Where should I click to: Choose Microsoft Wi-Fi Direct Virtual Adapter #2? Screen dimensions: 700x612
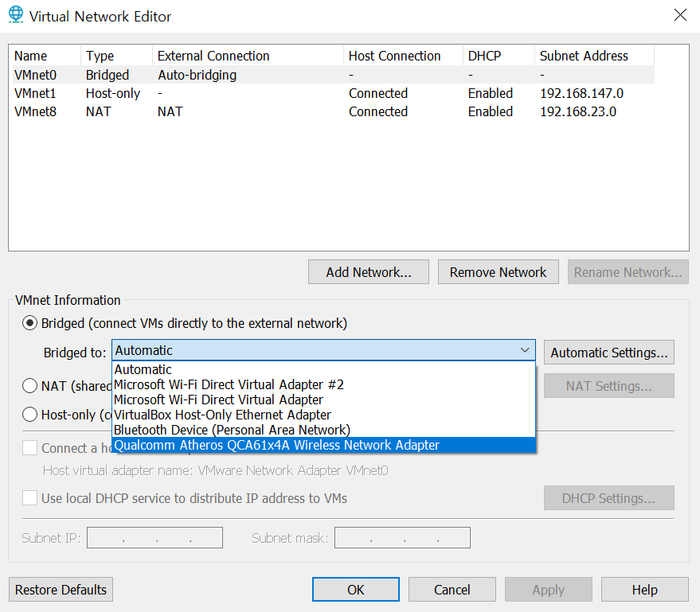coord(323,384)
